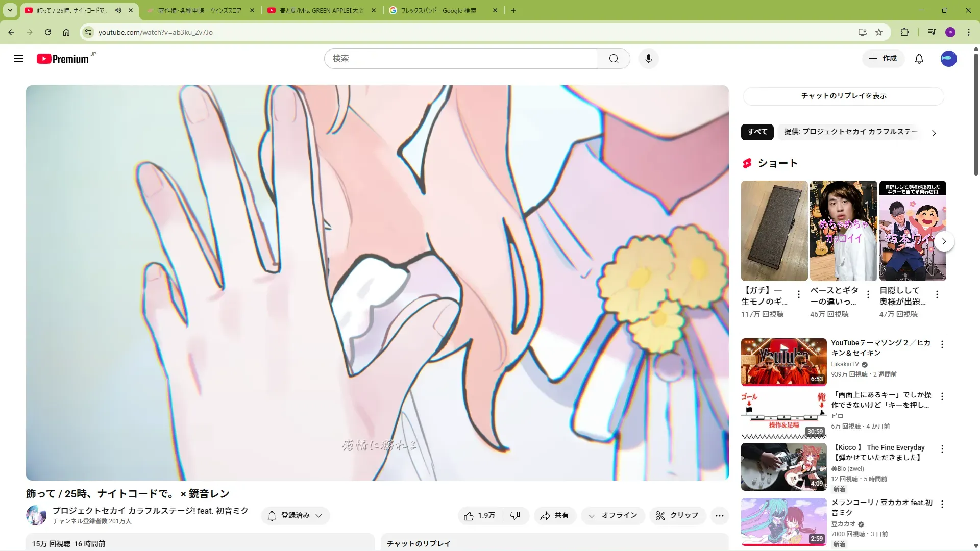980x551 pixels.
Task: Click the voice search microphone icon
Action: 648,59
